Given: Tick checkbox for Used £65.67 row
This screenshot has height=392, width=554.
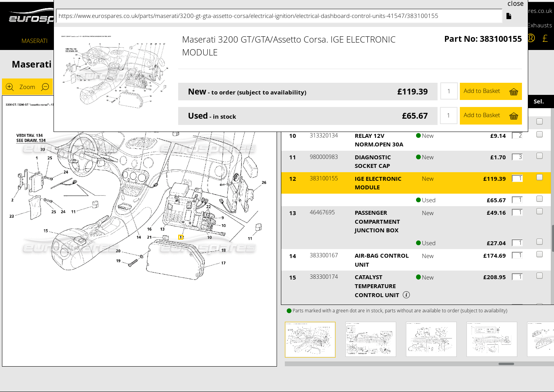Looking at the screenshot, I should (540, 199).
